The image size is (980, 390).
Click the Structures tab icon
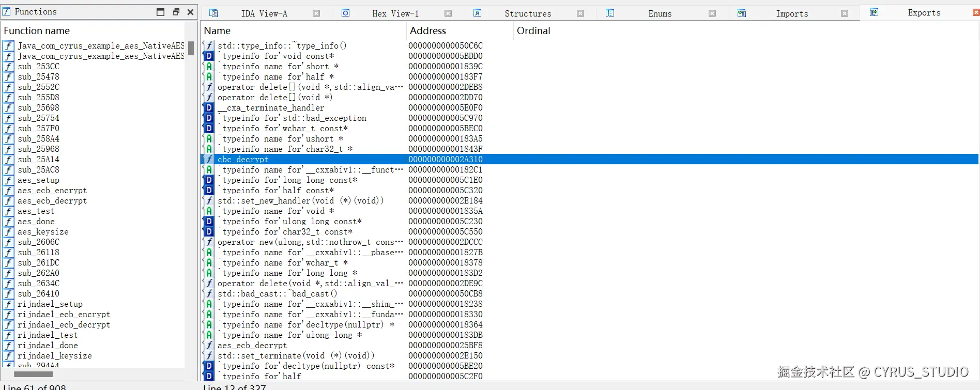(x=478, y=13)
